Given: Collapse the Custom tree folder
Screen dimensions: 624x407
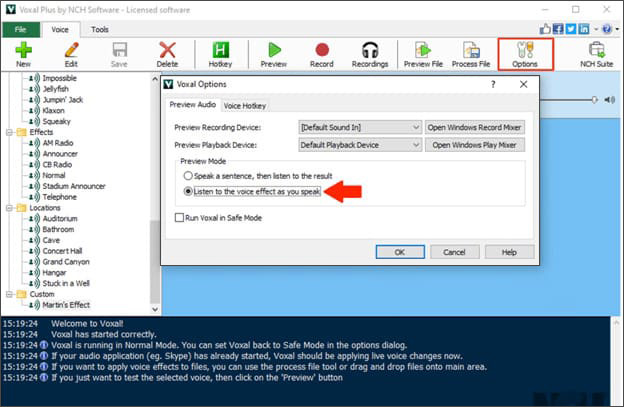Looking at the screenshot, I should (x=9, y=294).
